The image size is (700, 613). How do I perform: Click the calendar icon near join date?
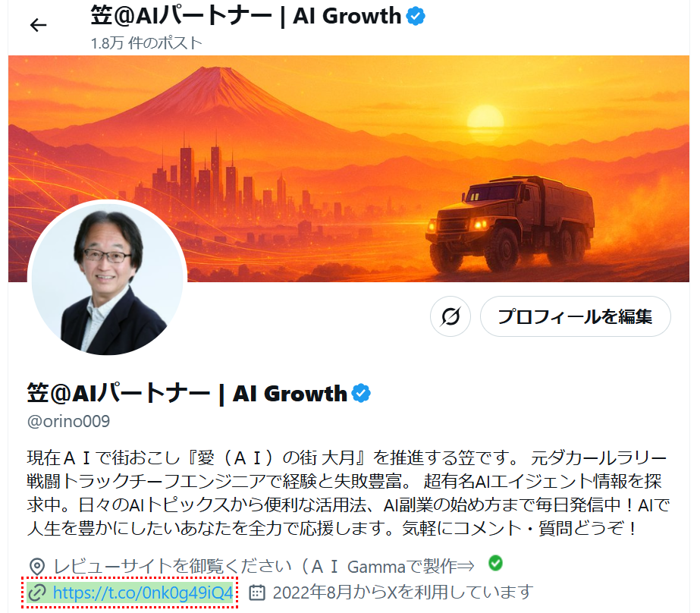[256, 593]
